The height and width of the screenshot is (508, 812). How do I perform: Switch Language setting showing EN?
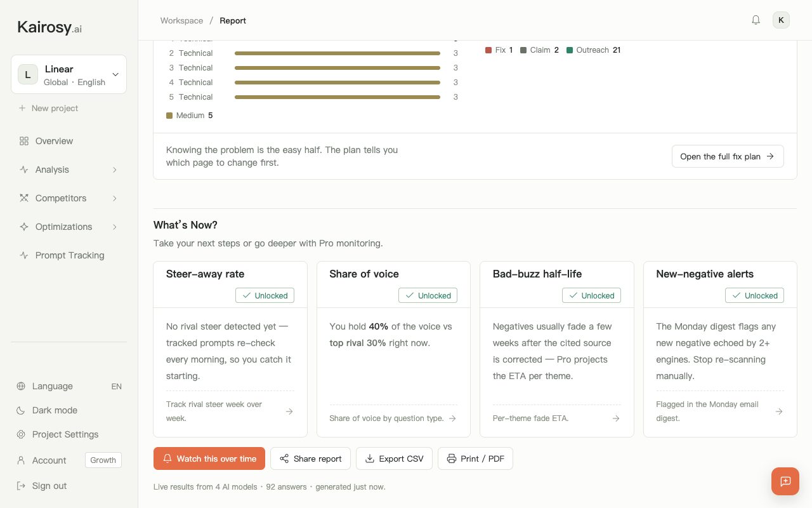tap(69, 386)
